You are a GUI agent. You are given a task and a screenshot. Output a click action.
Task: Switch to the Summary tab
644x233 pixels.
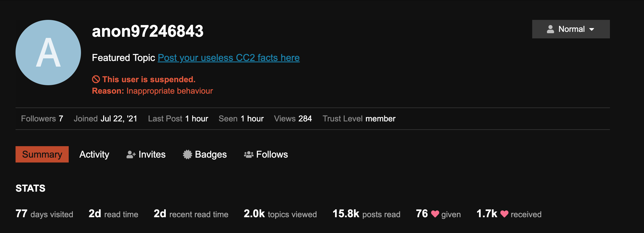click(42, 154)
